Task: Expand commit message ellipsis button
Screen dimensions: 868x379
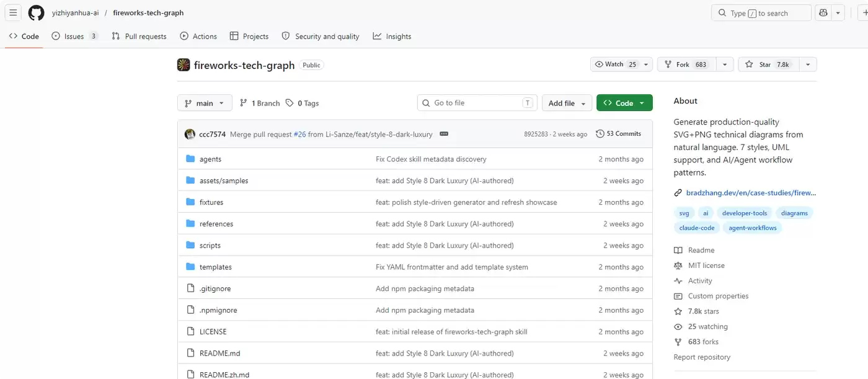Action: (444, 134)
